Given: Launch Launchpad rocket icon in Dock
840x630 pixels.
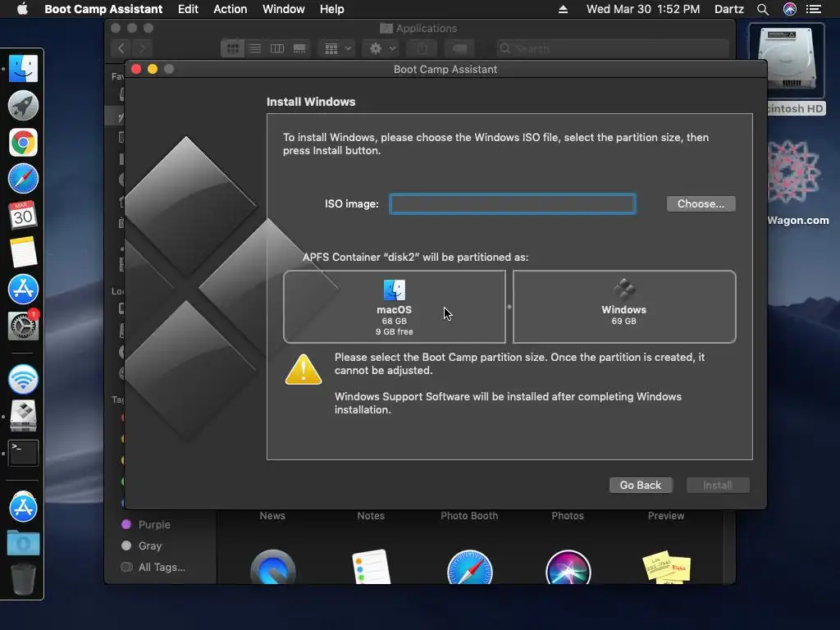Looking at the screenshot, I should tap(23, 106).
